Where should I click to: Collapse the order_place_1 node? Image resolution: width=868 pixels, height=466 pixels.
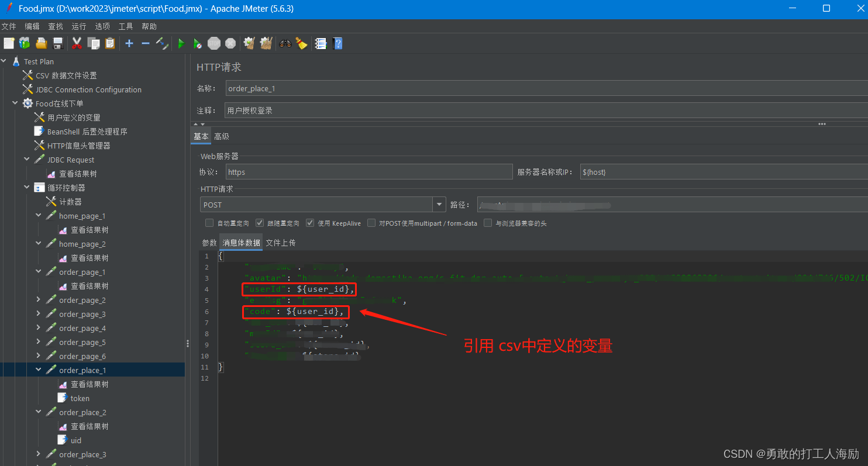pyautogui.click(x=39, y=370)
